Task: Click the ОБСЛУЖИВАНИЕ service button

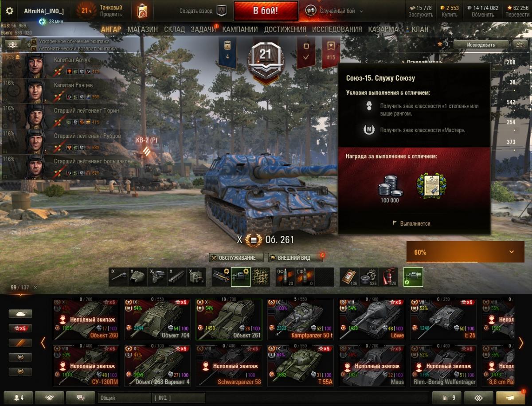Action: [236, 258]
